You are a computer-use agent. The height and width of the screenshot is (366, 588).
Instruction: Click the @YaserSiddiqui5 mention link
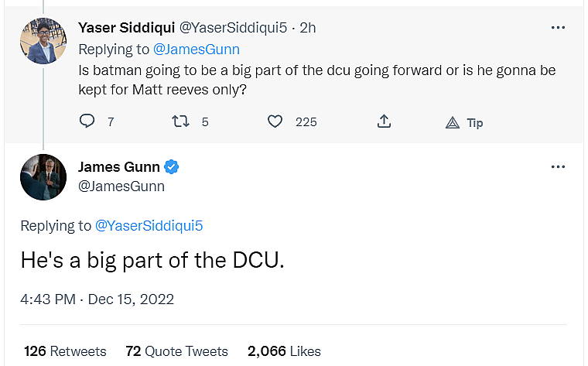point(149,225)
